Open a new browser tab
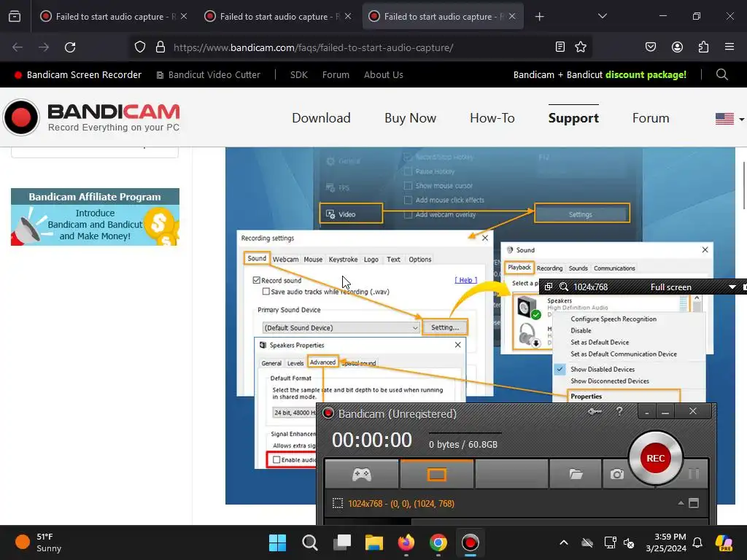The image size is (747, 560). [x=539, y=17]
